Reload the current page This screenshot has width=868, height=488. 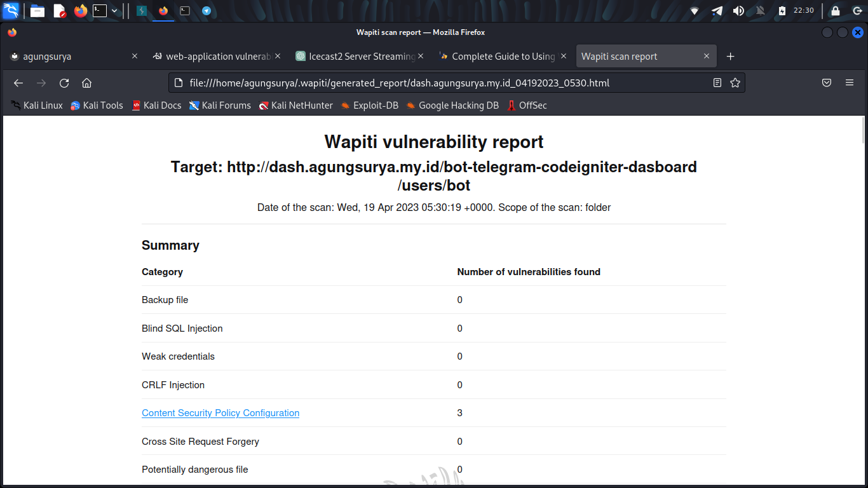tap(64, 83)
